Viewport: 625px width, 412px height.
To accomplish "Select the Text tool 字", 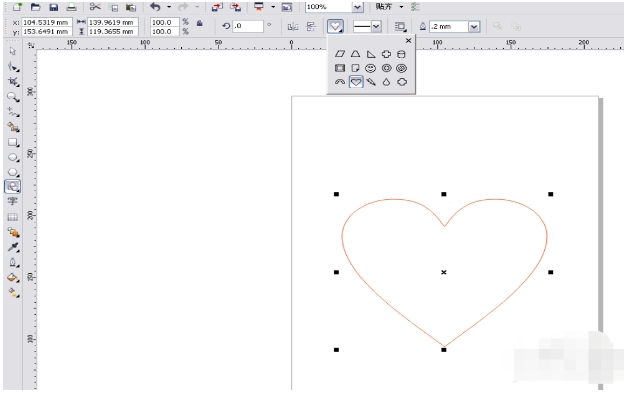I will click(13, 201).
